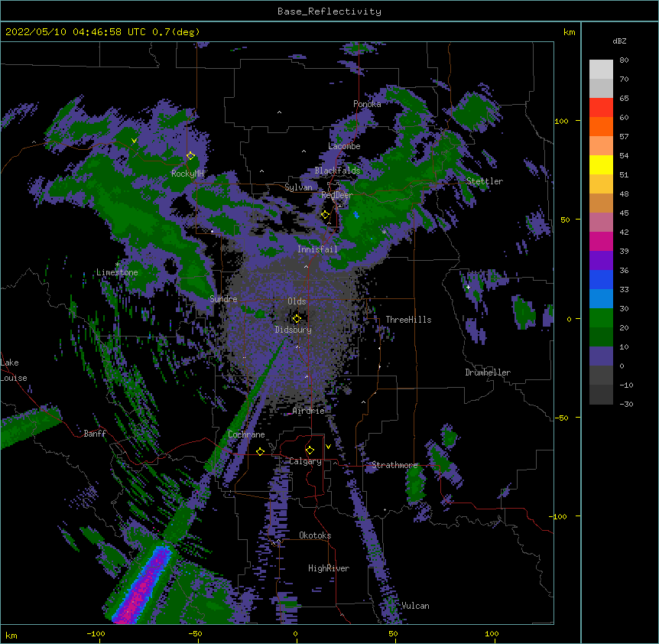Click the Ponoka label
Viewport: 659px width, 644px height.
pos(367,104)
